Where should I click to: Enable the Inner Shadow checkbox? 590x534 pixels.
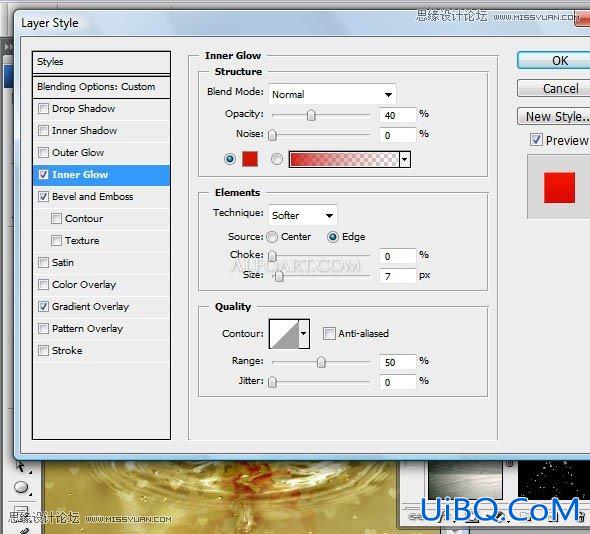click(x=43, y=131)
